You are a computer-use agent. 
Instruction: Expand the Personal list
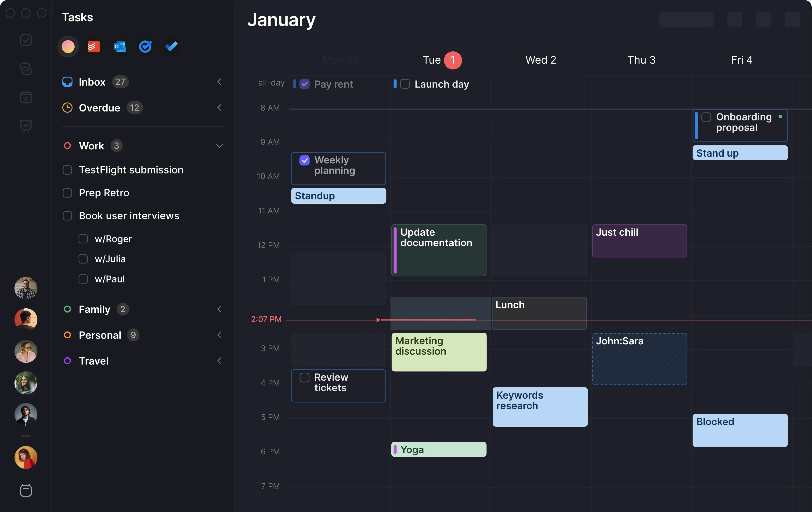click(220, 335)
